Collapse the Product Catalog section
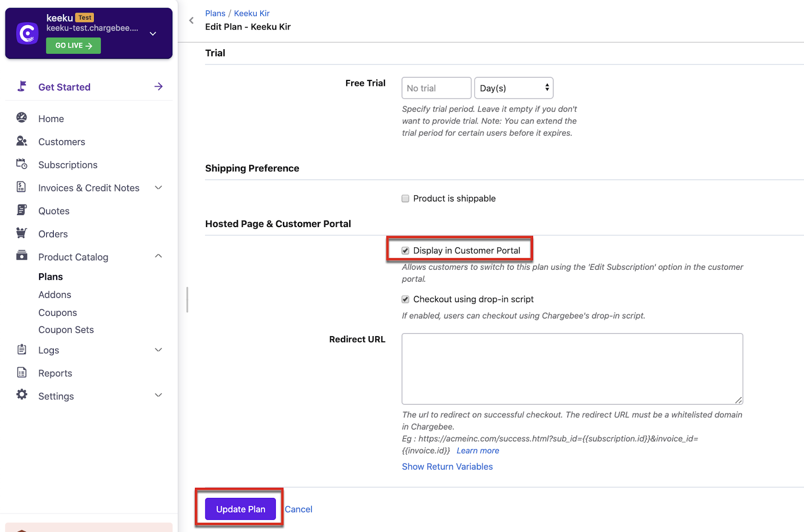The width and height of the screenshot is (804, 532). click(158, 256)
